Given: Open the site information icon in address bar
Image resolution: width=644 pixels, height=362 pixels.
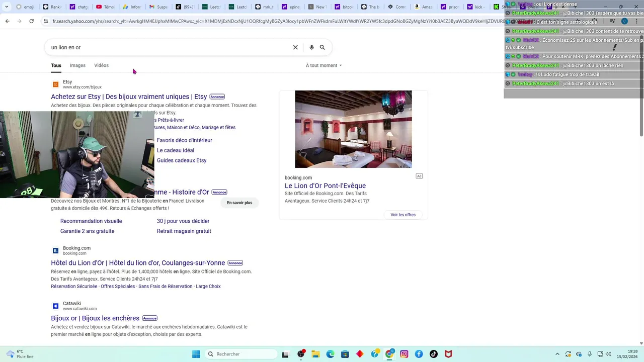Looking at the screenshot, I should [x=46, y=21].
